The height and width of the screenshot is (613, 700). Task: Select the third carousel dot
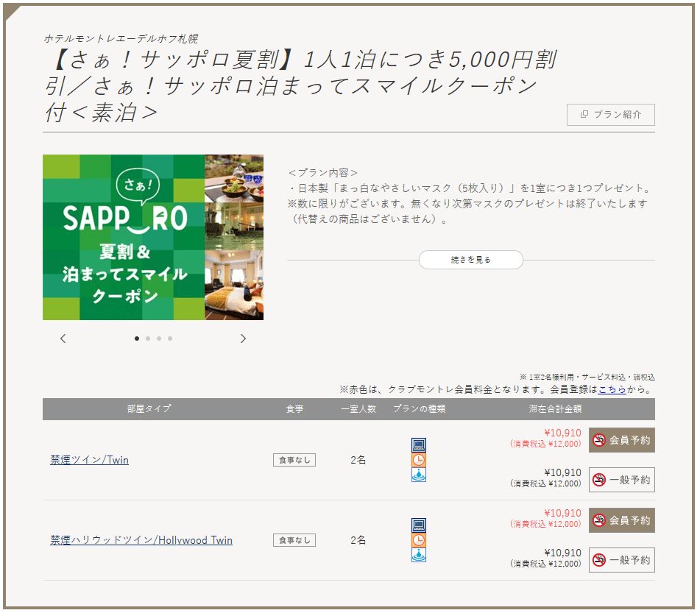(x=159, y=339)
